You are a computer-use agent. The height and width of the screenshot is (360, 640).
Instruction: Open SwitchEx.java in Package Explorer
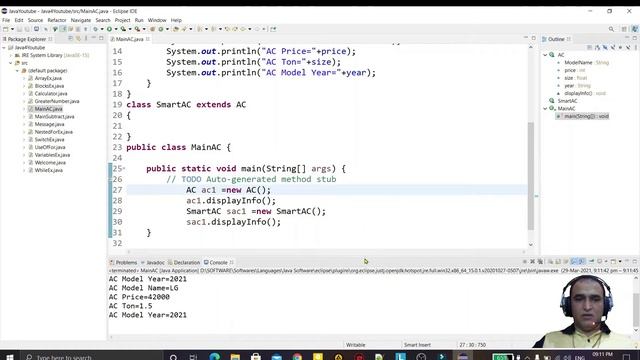click(x=49, y=140)
